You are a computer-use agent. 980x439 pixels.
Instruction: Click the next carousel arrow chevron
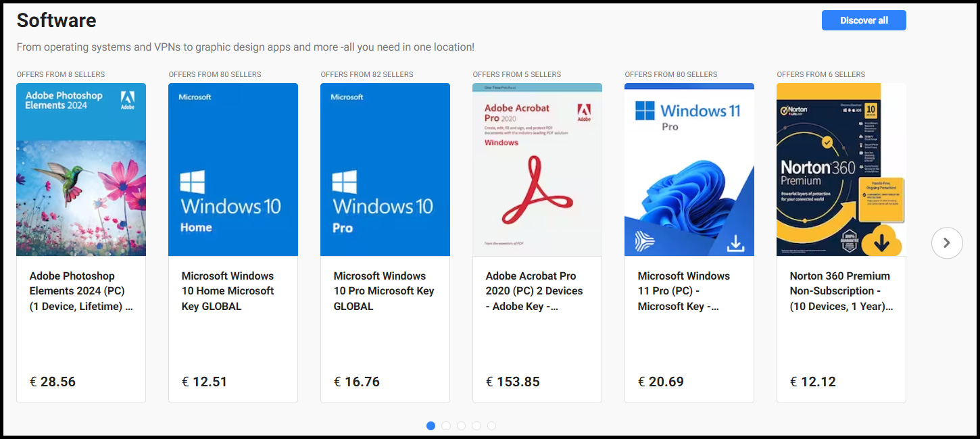click(947, 243)
